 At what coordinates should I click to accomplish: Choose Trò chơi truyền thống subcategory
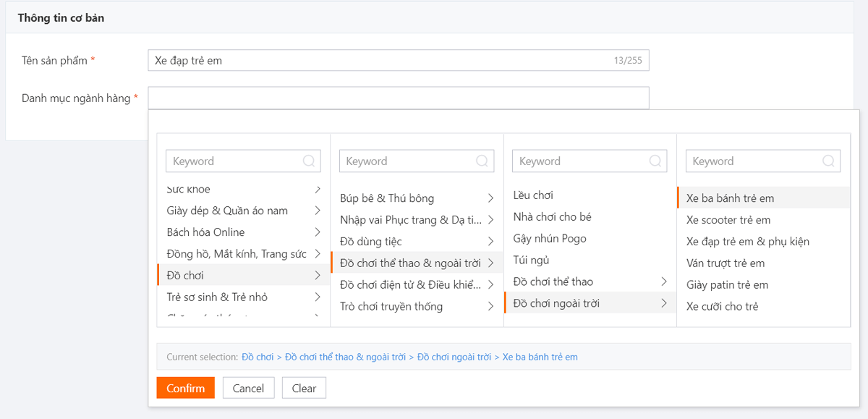pos(391,307)
